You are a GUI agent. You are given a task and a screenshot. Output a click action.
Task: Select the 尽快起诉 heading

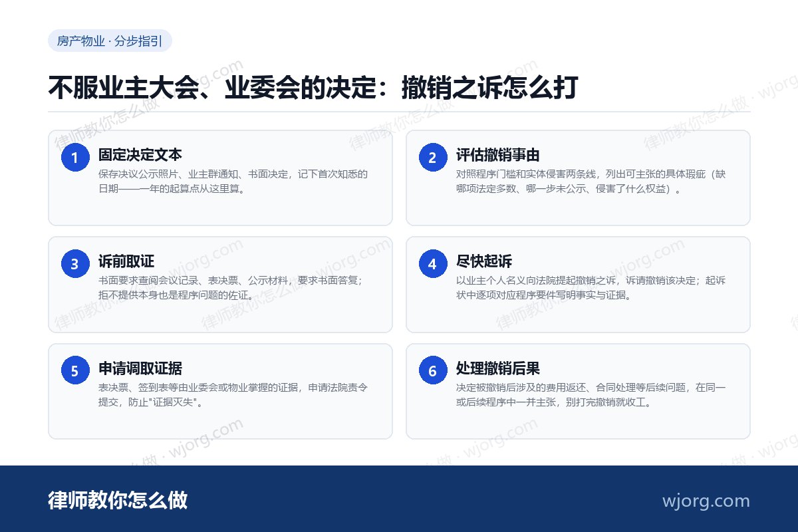tap(484, 261)
